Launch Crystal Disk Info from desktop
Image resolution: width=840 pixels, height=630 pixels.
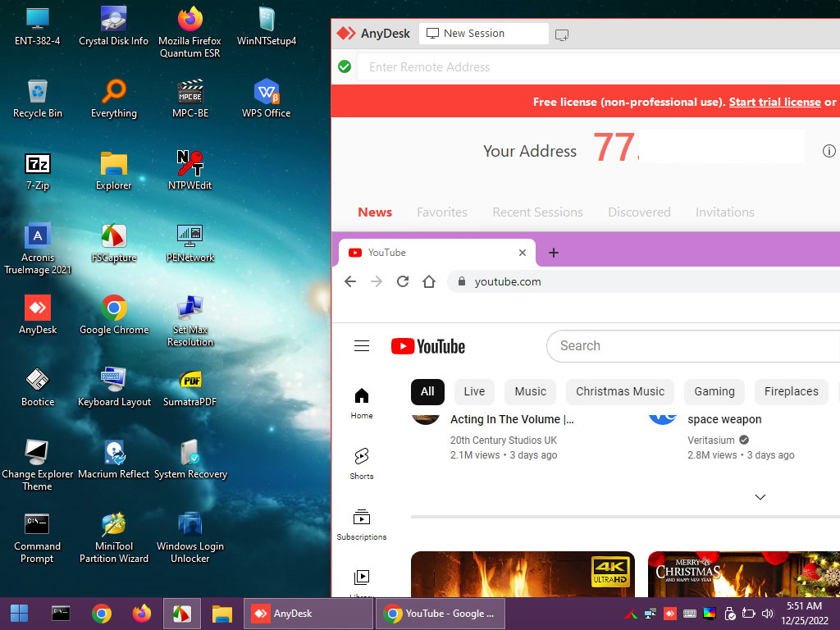113,27
